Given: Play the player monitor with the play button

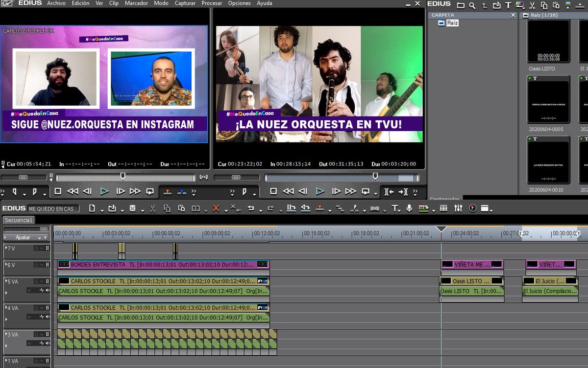Looking at the screenshot, I should click(104, 191).
